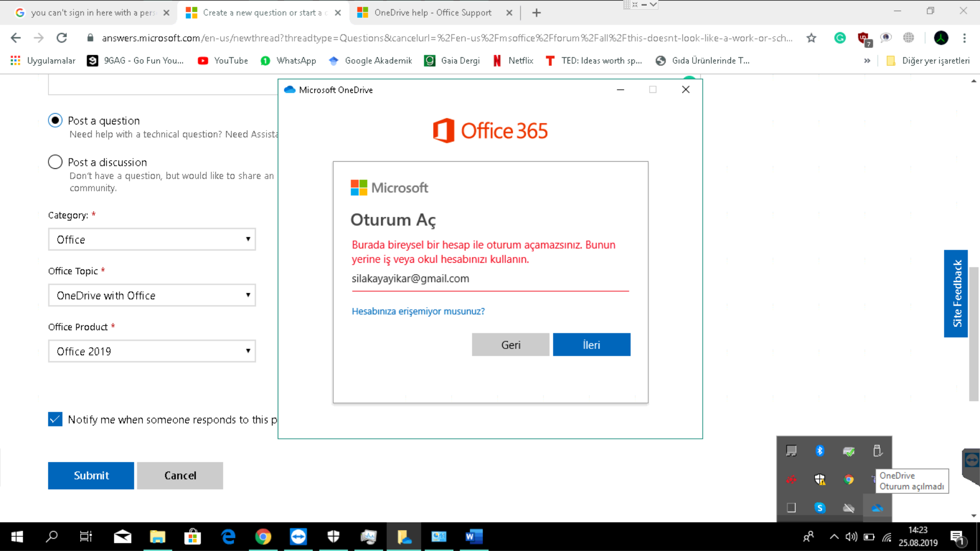This screenshot has height=551, width=980.
Task: Click the email field containing silakayayikar@gmail.com
Action: (x=490, y=279)
